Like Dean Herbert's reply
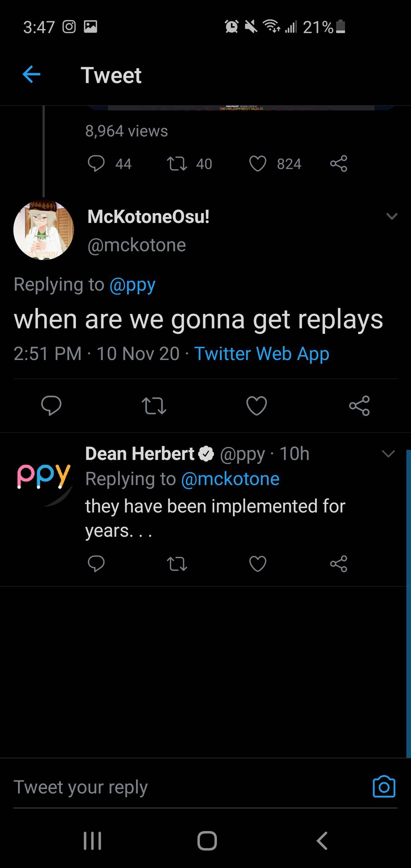Viewport: 411px width, 868px height. 258,564
